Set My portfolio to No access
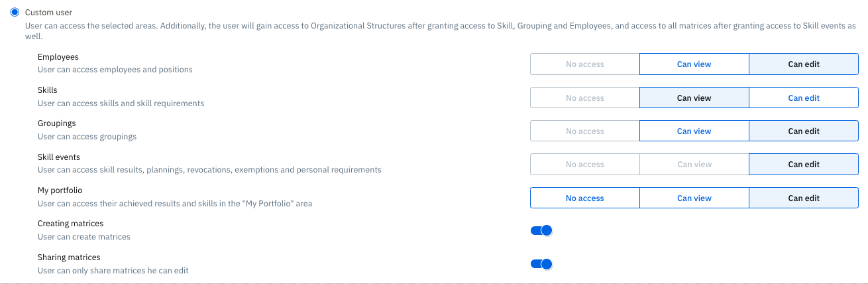Image resolution: width=868 pixels, height=284 pixels. (x=584, y=198)
